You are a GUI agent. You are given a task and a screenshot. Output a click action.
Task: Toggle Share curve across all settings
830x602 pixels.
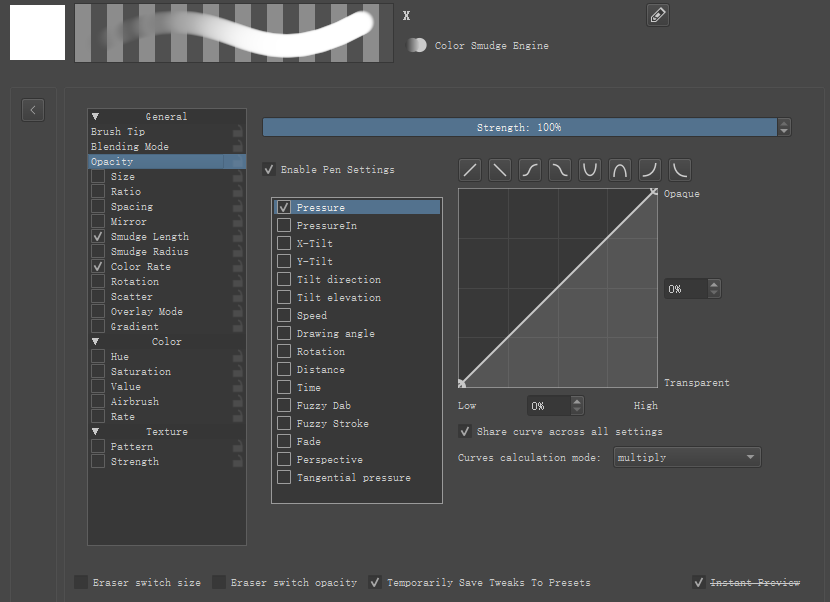465,431
